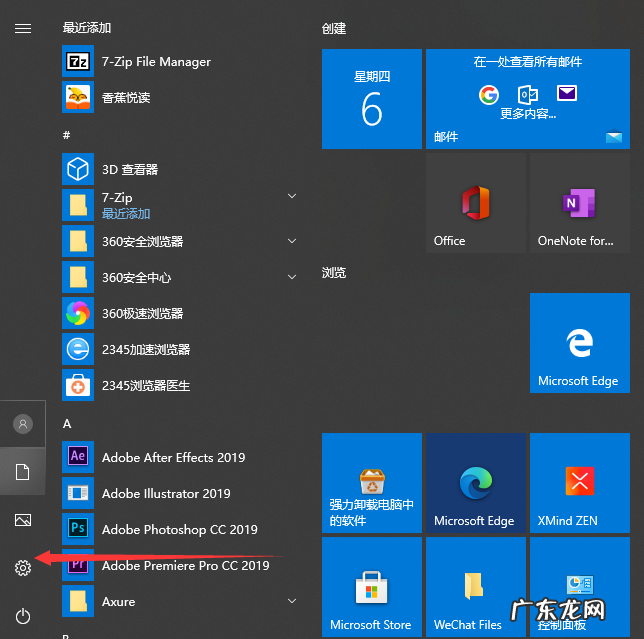The width and height of the screenshot is (644, 639).
Task: Click the Power button icon
Action: (x=23, y=616)
